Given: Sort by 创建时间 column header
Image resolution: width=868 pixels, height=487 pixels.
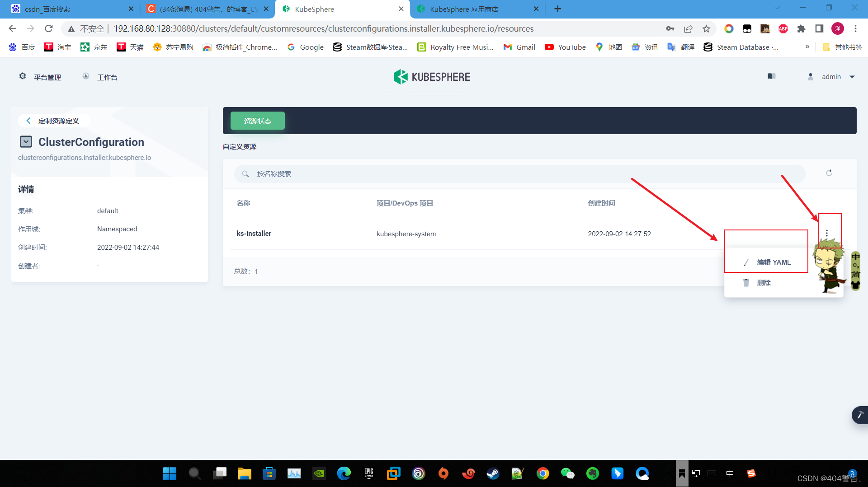Looking at the screenshot, I should coord(601,203).
